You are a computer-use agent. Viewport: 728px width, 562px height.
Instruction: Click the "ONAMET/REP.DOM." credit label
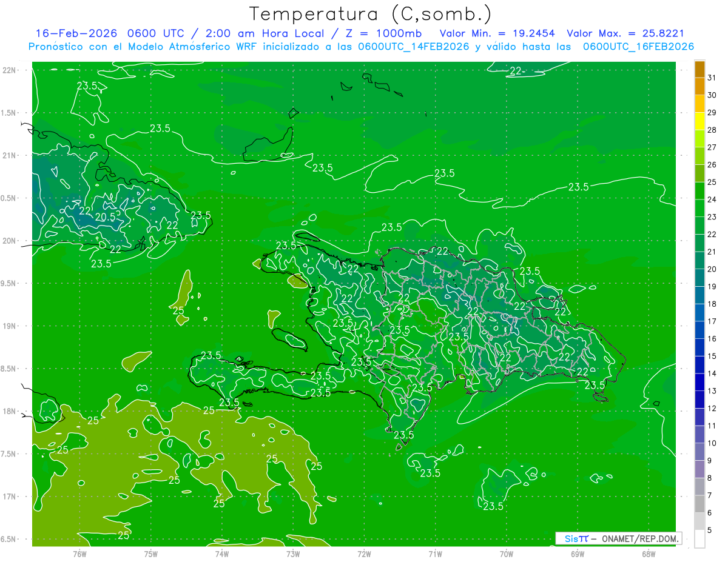pos(641,538)
